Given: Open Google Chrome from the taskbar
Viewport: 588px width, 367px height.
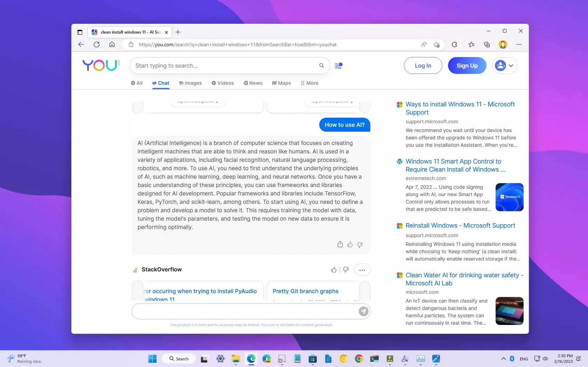Looking at the screenshot, I should [x=359, y=359].
